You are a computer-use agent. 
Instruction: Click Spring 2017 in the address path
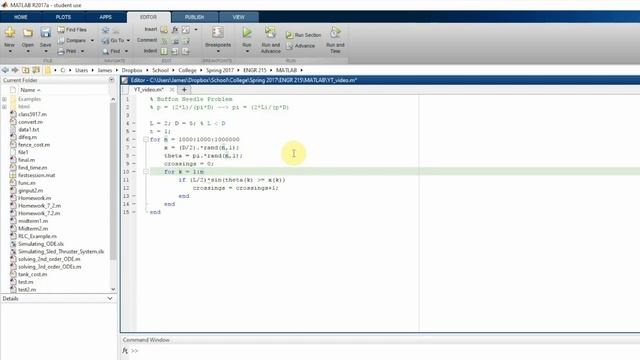coord(220,70)
